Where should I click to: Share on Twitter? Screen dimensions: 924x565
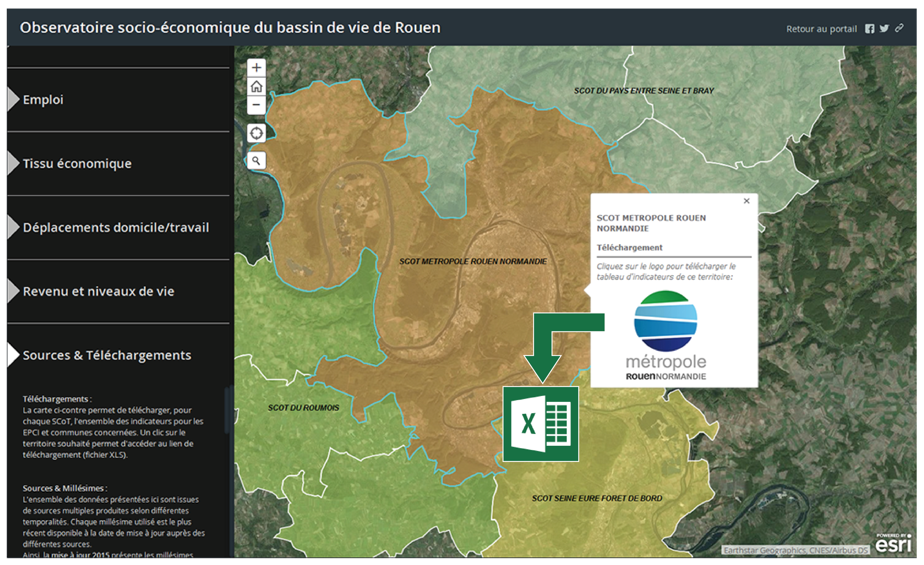pyautogui.click(x=884, y=28)
